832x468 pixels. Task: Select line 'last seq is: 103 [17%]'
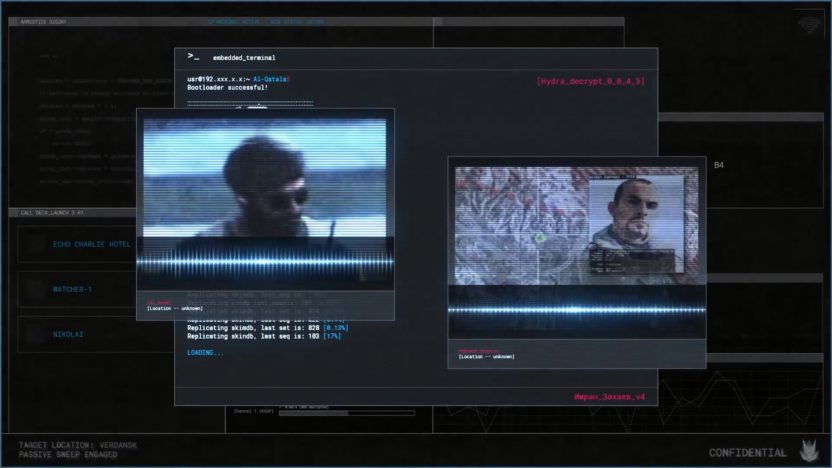click(x=264, y=336)
